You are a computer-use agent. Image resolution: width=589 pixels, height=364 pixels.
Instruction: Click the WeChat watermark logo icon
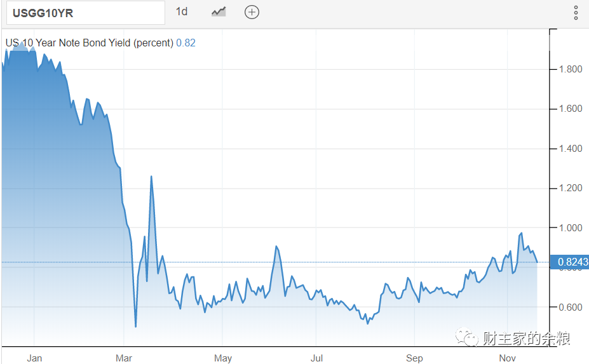click(466, 337)
